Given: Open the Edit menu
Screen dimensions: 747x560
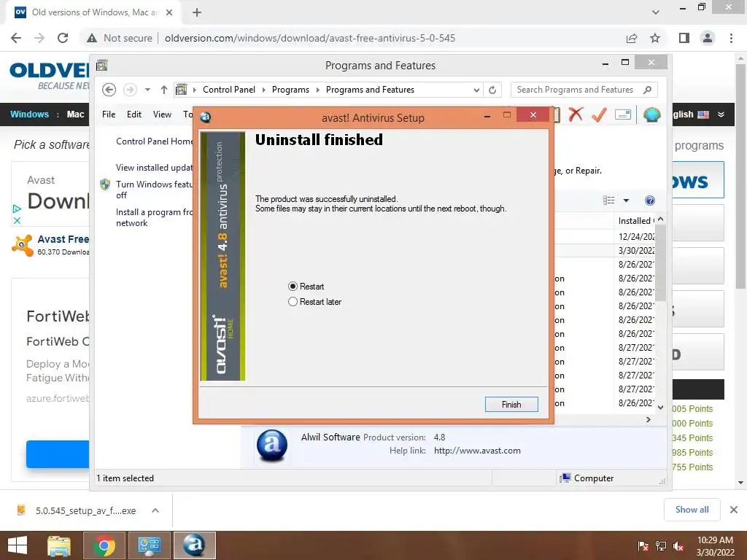Looking at the screenshot, I should point(134,114).
